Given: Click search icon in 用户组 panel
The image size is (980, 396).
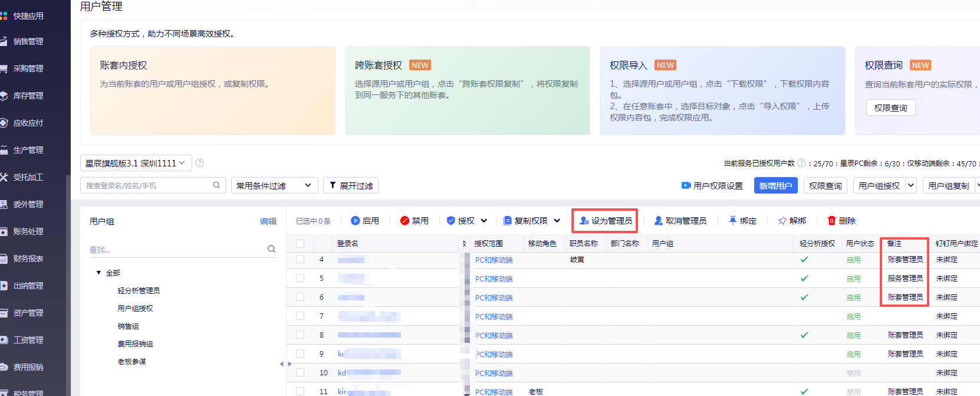Looking at the screenshot, I should click(x=271, y=249).
